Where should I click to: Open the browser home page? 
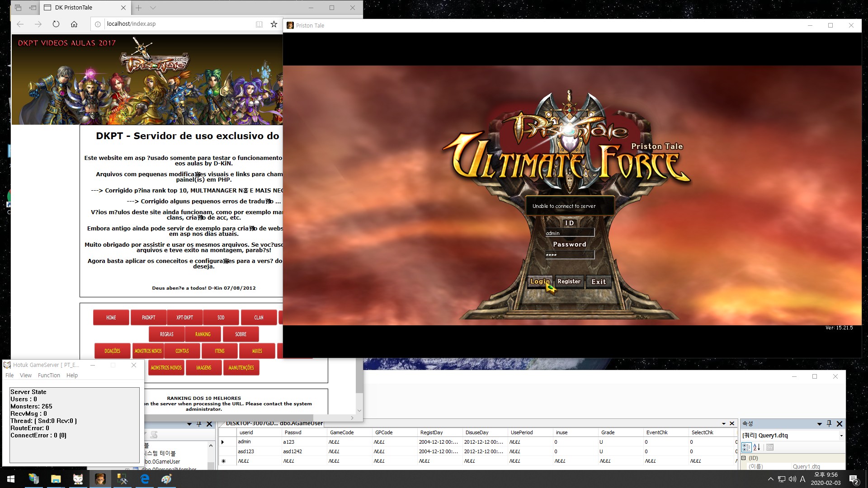click(74, 24)
